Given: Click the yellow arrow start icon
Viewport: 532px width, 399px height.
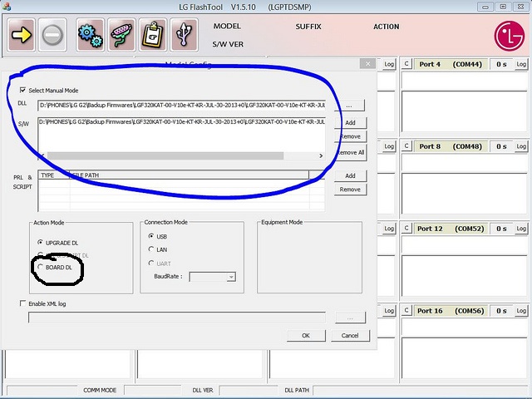Looking at the screenshot, I should 21,35.
